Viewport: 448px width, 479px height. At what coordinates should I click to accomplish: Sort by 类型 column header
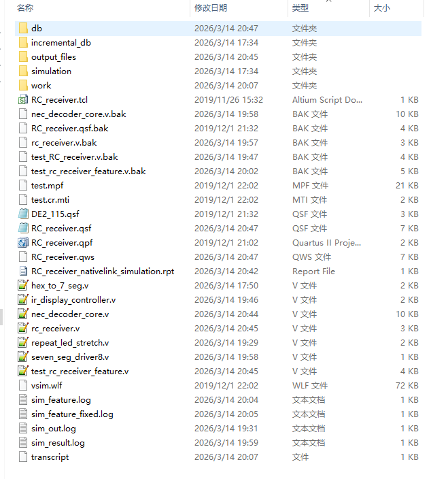[300, 8]
